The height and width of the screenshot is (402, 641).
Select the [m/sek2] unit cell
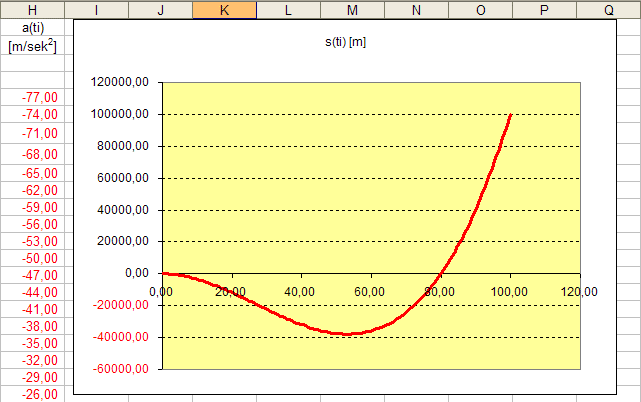coord(32,46)
